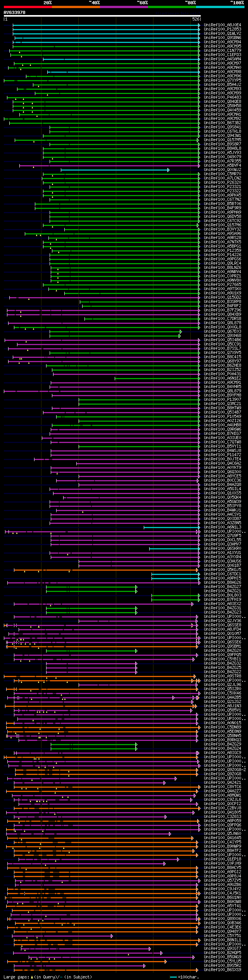Select hit label UniRef100_C1N779
The image size is (248, 980).
click(x=222, y=51)
